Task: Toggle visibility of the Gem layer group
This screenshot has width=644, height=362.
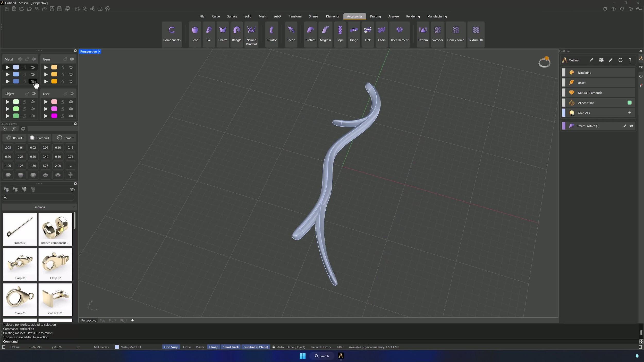Action: pos(72,59)
